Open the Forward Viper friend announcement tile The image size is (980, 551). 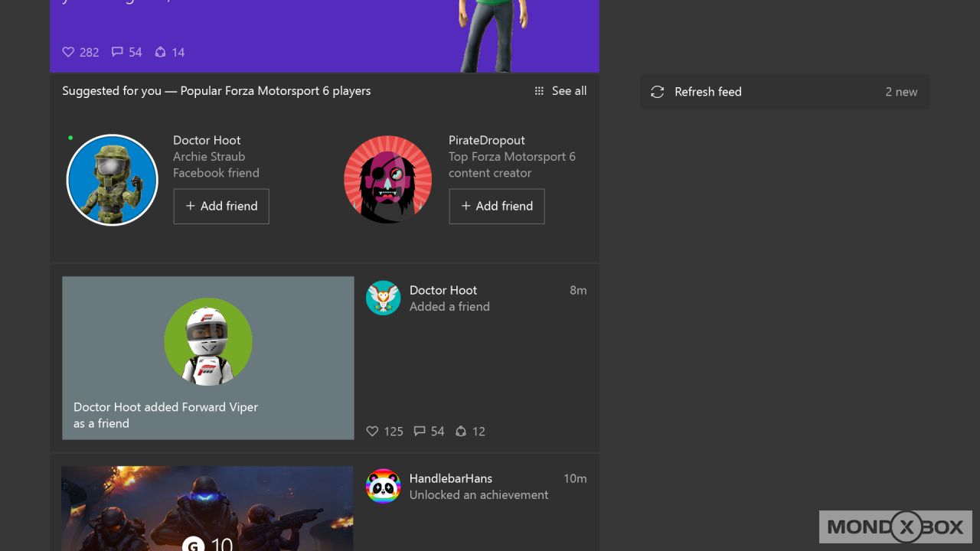coord(207,357)
